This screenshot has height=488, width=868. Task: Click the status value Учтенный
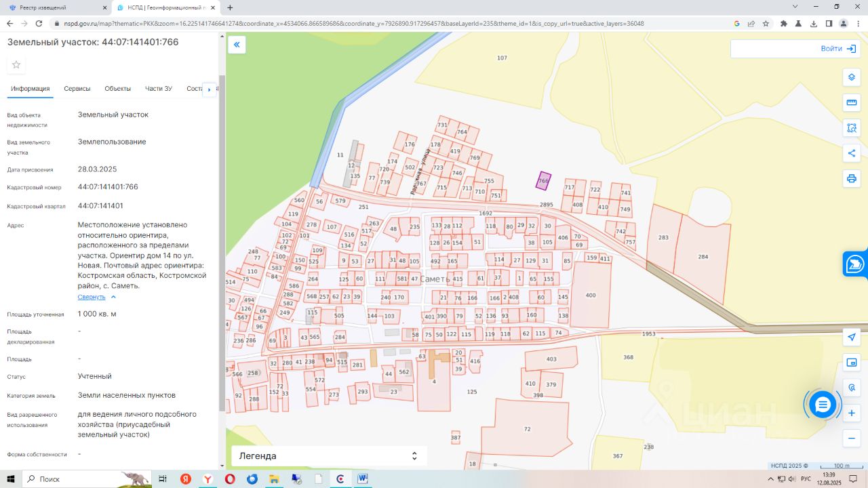click(x=95, y=376)
